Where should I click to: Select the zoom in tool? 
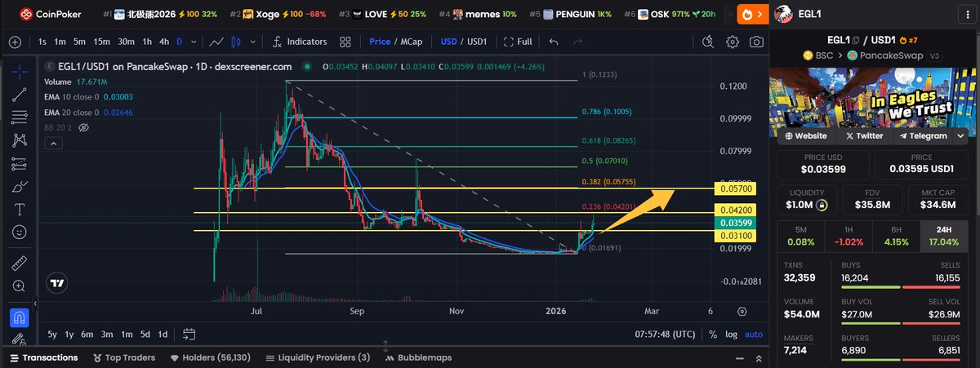(x=19, y=286)
